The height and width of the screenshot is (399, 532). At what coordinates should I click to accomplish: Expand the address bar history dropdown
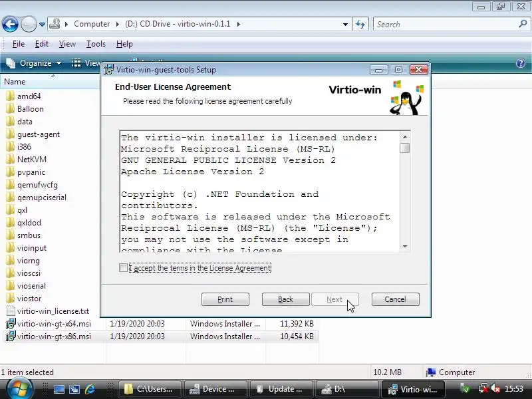tap(345, 24)
